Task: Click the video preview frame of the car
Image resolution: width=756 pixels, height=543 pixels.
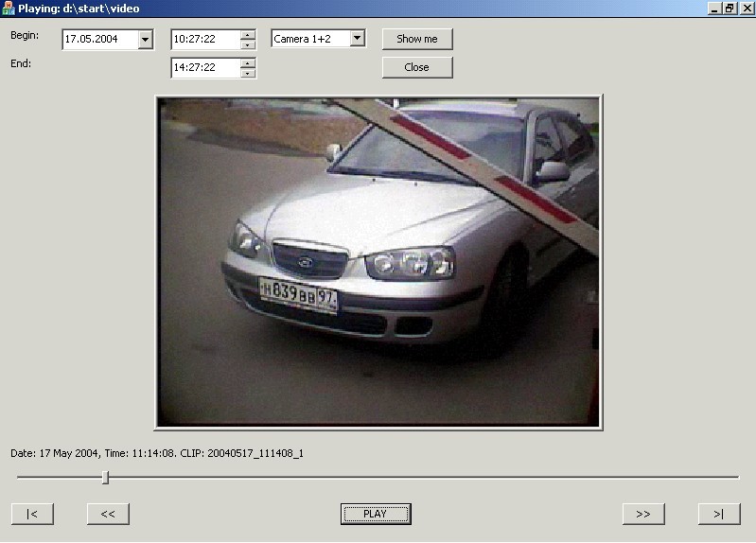Action: coord(378,262)
